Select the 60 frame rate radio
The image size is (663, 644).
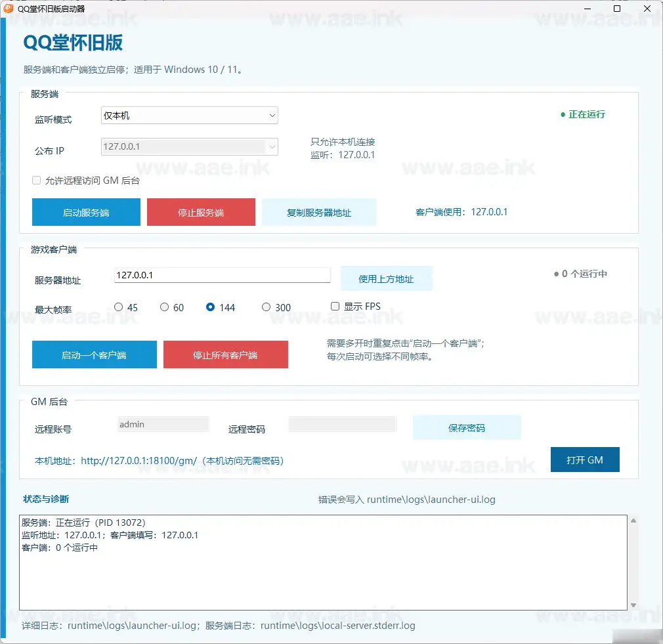(165, 307)
